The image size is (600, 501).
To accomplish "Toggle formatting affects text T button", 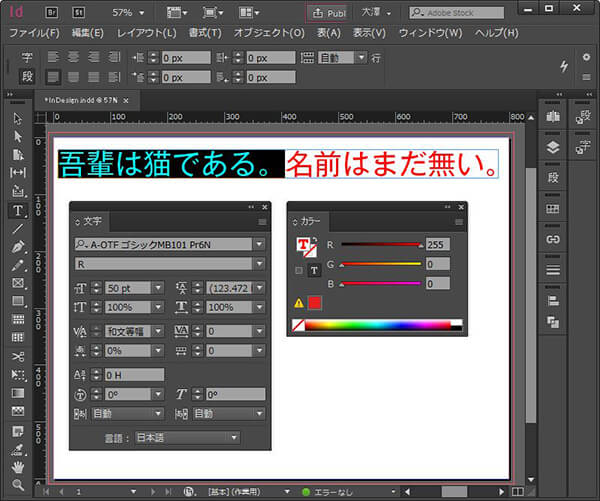I will pos(314,271).
